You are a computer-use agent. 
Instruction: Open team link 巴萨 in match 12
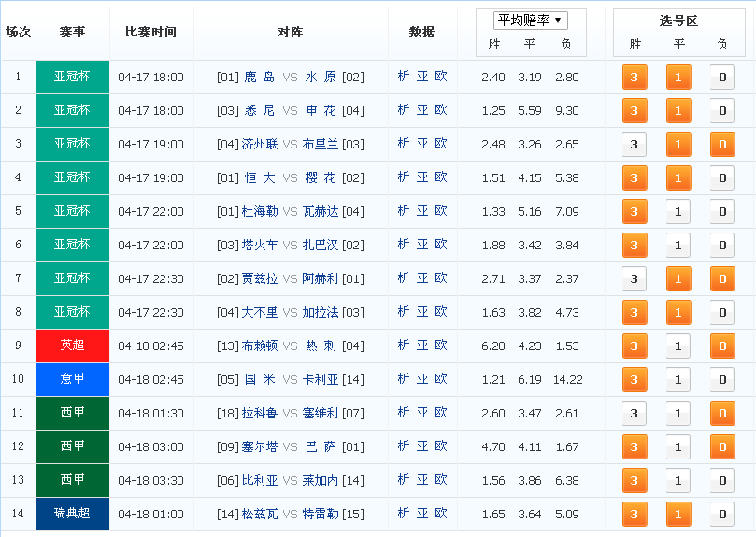(321, 446)
